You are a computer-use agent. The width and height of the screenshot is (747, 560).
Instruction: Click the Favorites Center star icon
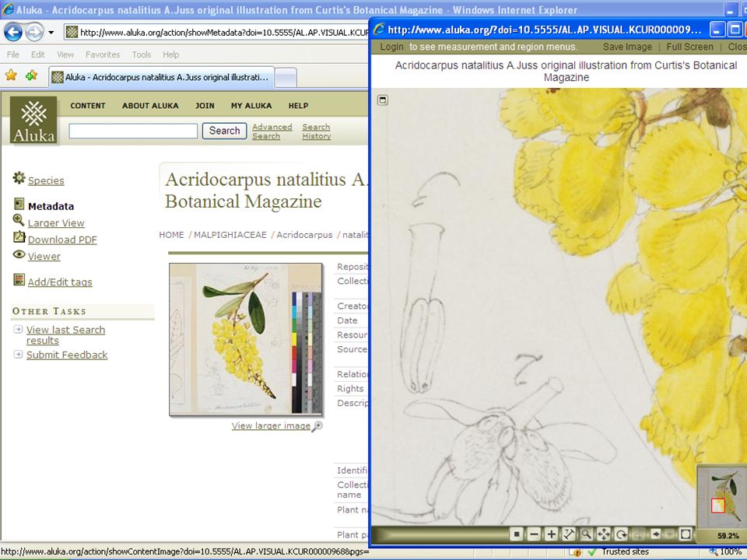pyautogui.click(x=11, y=75)
